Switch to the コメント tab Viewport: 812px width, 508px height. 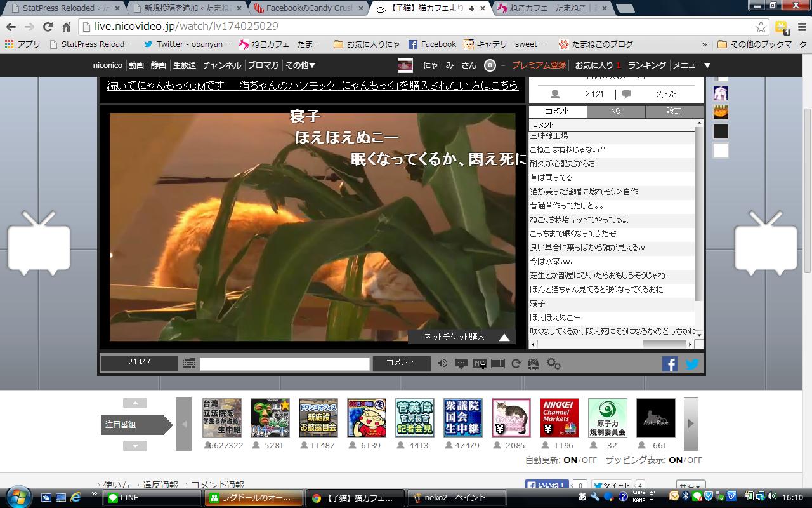tap(558, 111)
